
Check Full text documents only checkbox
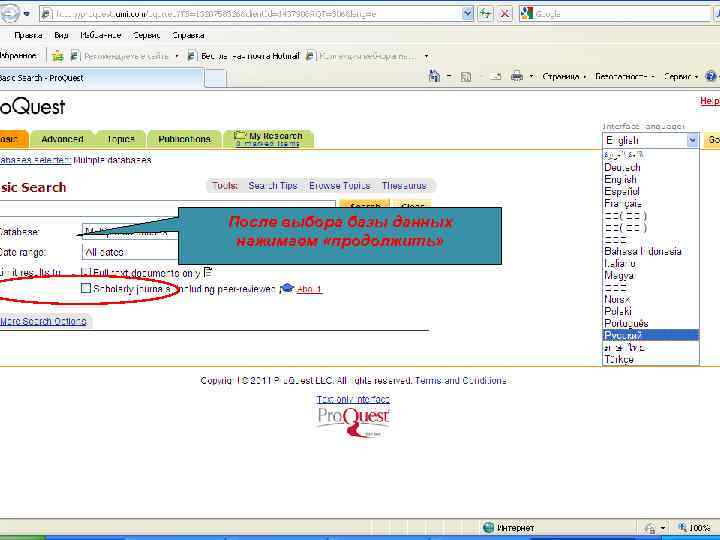point(86,272)
